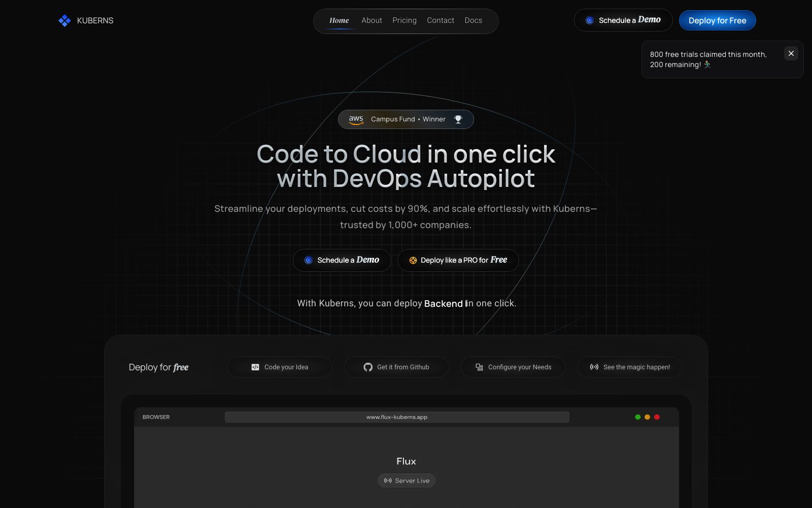Open the Home nav tab
This screenshot has height=508, width=812.
click(339, 20)
